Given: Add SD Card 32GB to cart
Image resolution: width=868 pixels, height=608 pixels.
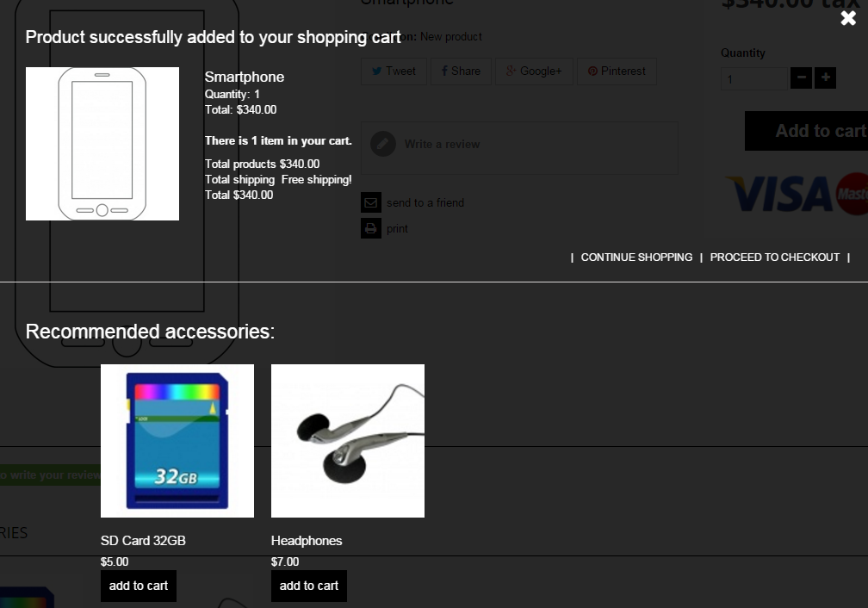Looking at the screenshot, I should click(x=139, y=586).
